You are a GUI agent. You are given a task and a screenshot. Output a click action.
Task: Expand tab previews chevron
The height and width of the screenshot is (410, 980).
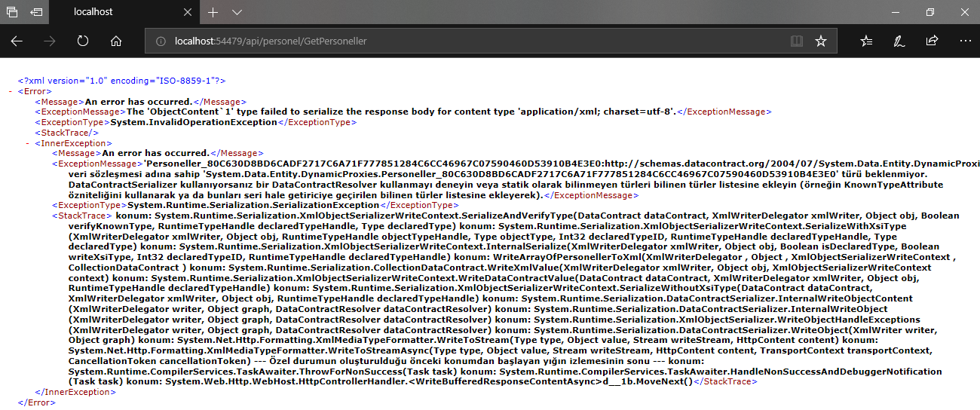point(237,12)
